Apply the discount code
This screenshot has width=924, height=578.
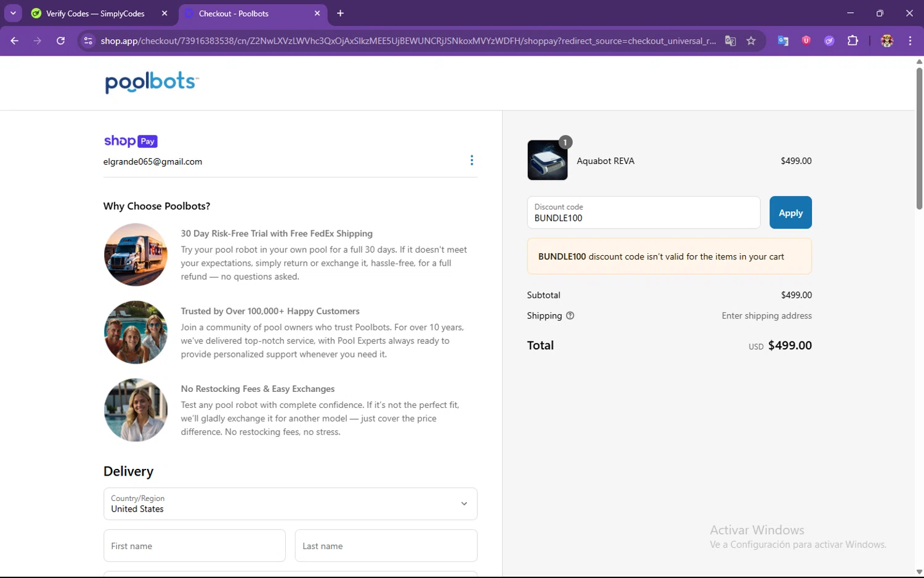tap(790, 213)
